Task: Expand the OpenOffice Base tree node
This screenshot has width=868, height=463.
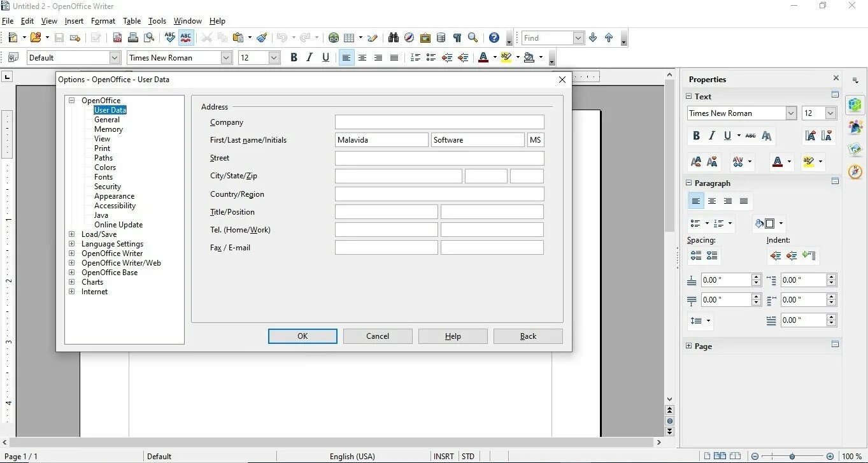Action: coord(71,273)
